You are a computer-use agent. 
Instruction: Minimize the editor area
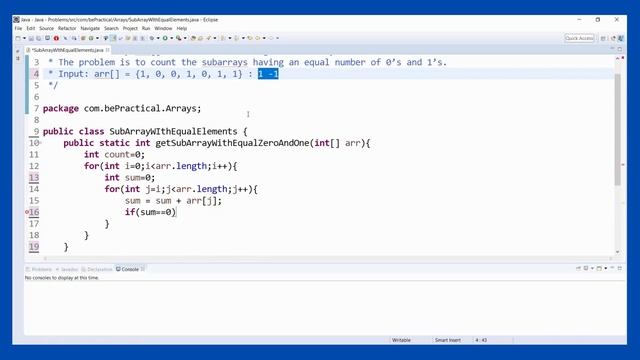pyautogui.click(x=612, y=49)
